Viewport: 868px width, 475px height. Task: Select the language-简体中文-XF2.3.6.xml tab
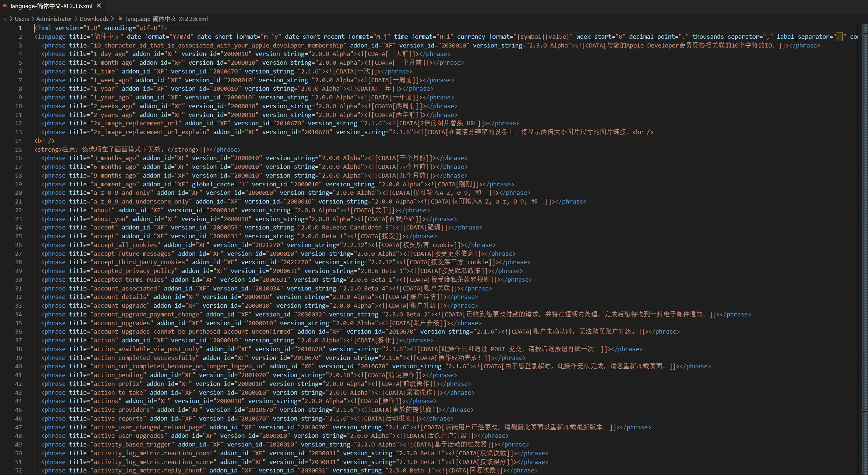[x=51, y=6]
